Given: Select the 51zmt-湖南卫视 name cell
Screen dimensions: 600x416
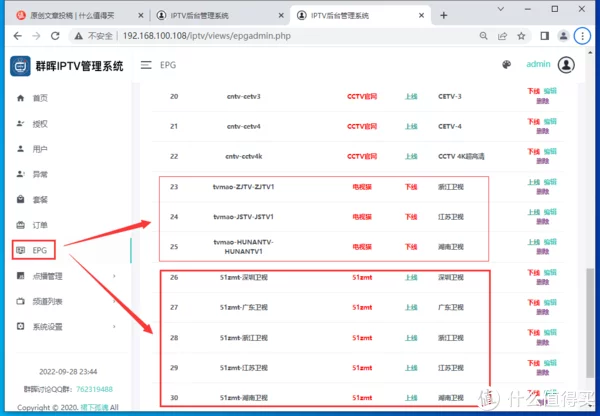Looking at the screenshot, I should (244, 398).
